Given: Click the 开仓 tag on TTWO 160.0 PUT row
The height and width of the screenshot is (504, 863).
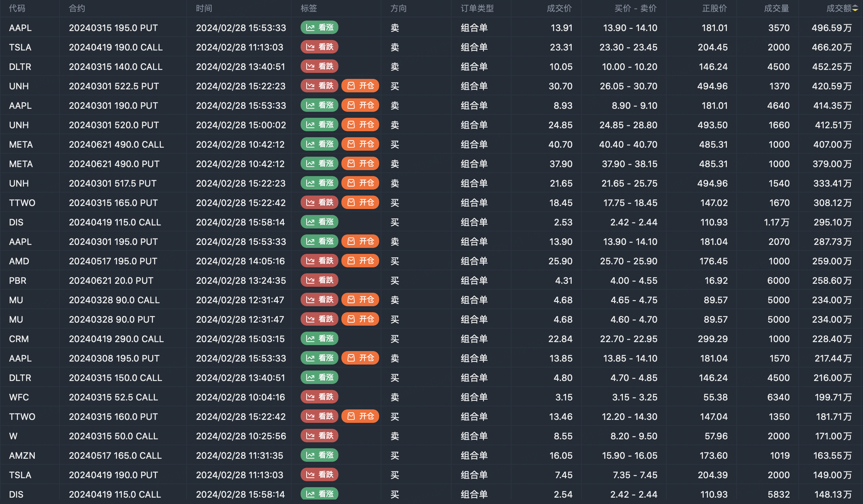Looking at the screenshot, I should (360, 417).
